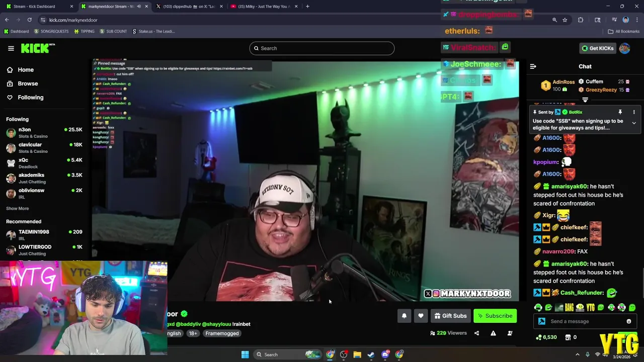Open pinned message options menu

coord(634,112)
